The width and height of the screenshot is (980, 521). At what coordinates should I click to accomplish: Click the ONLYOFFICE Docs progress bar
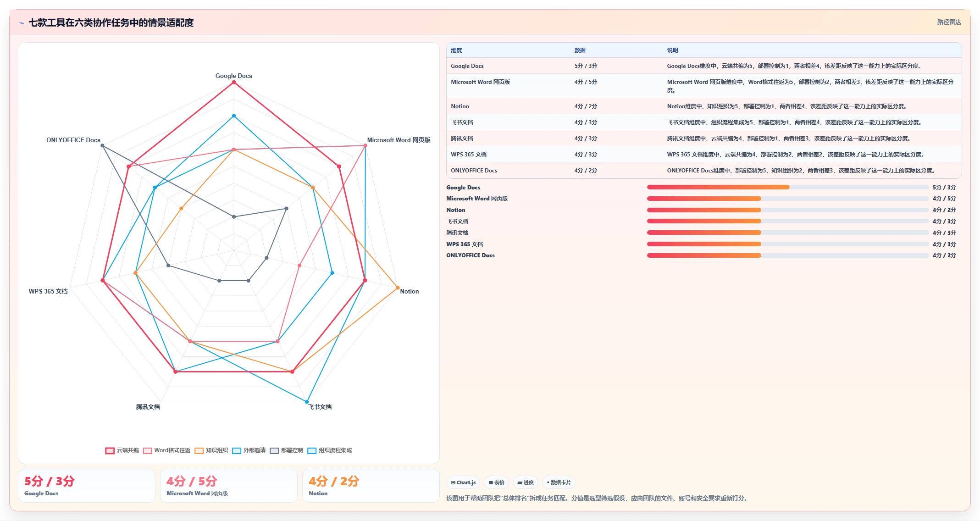(788, 255)
